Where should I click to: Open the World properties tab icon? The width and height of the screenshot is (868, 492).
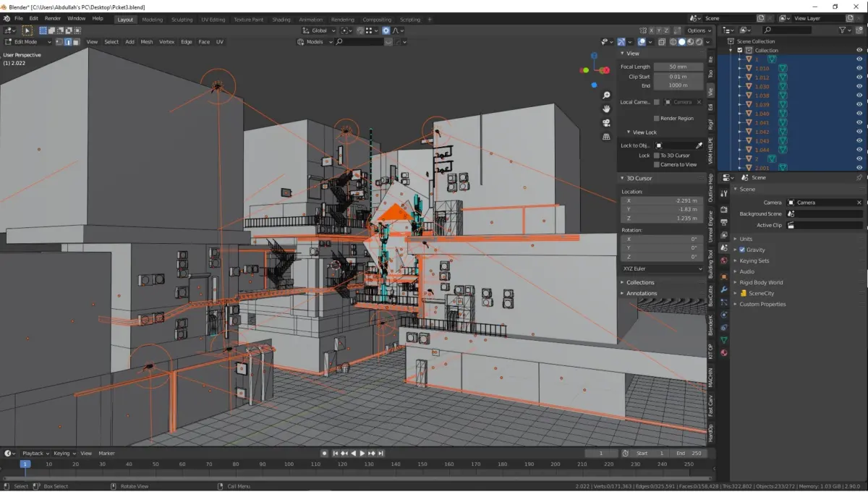coord(724,260)
